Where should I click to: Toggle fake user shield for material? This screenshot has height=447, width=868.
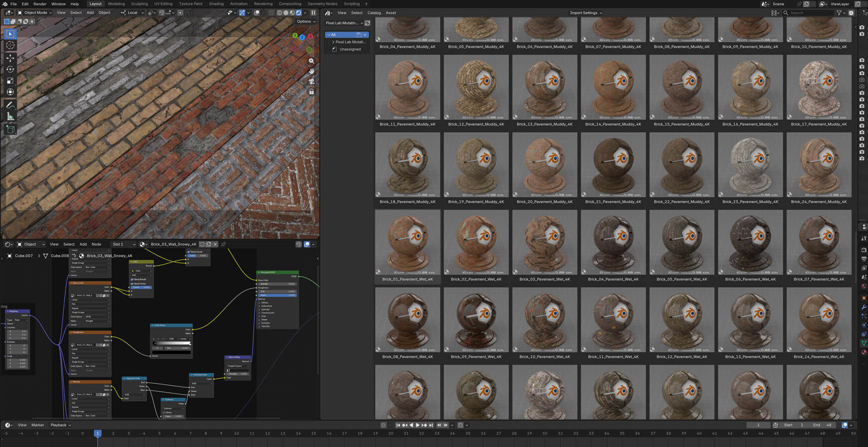pos(202,244)
